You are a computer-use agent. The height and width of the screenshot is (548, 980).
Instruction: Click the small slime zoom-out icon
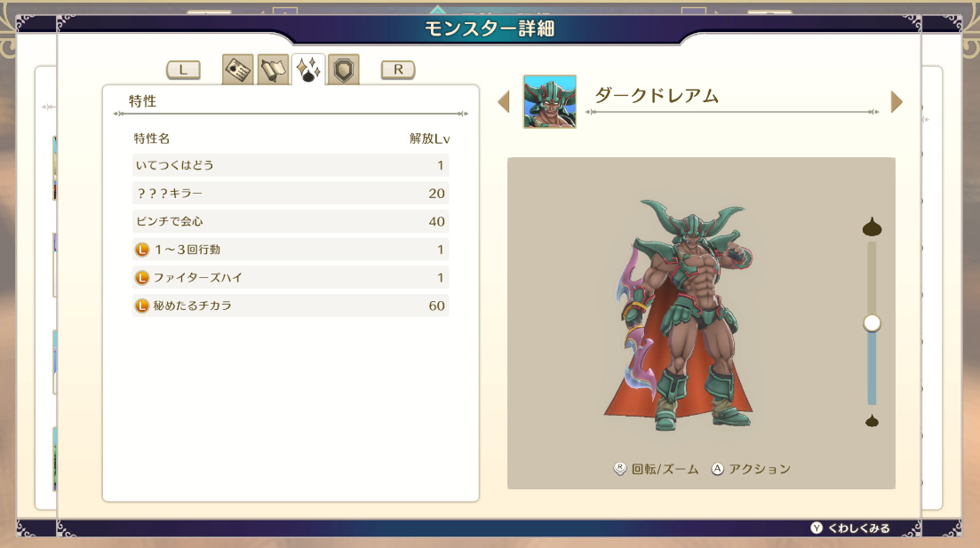click(872, 421)
